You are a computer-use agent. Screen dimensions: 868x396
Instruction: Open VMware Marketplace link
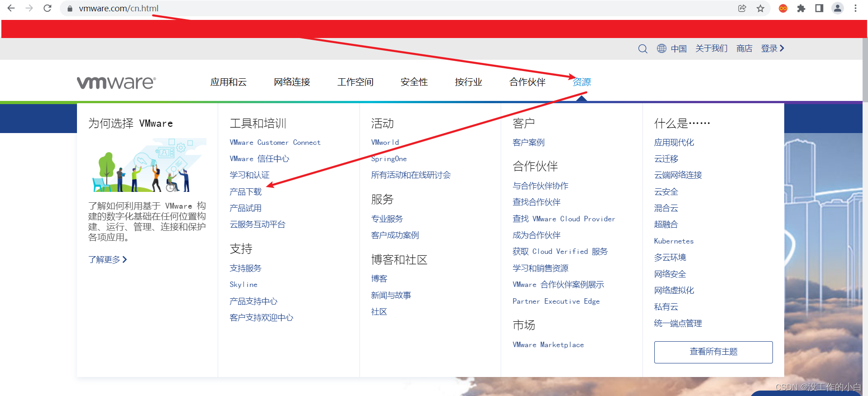click(548, 345)
